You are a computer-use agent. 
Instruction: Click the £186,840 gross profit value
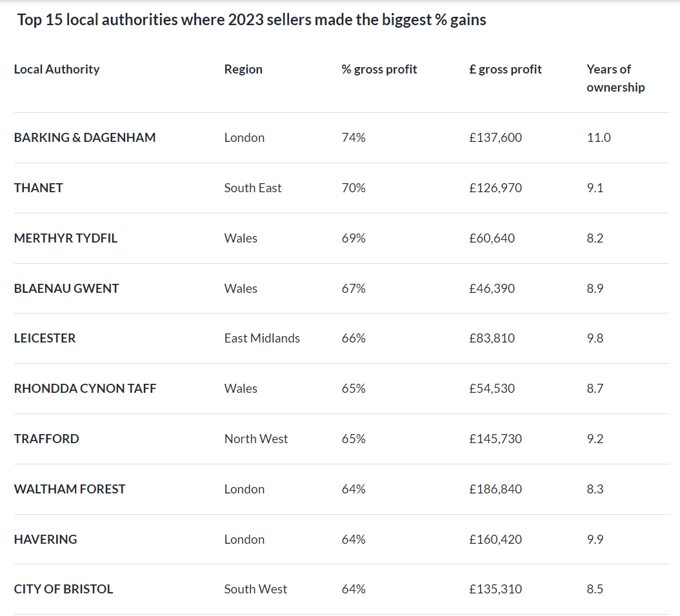(495, 489)
